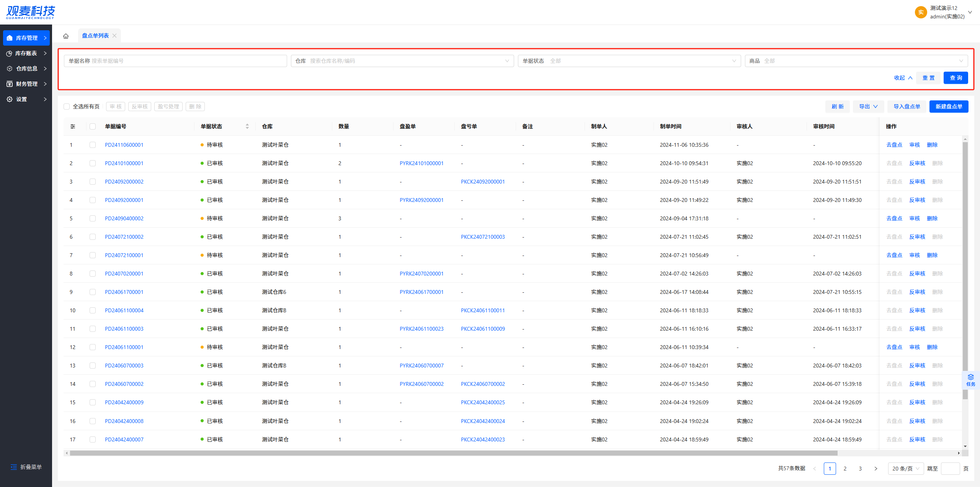The height and width of the screenshot is (487, 980).
Task: Click the 仓库信息 cube icon
Action: click(x=10, y=69)
